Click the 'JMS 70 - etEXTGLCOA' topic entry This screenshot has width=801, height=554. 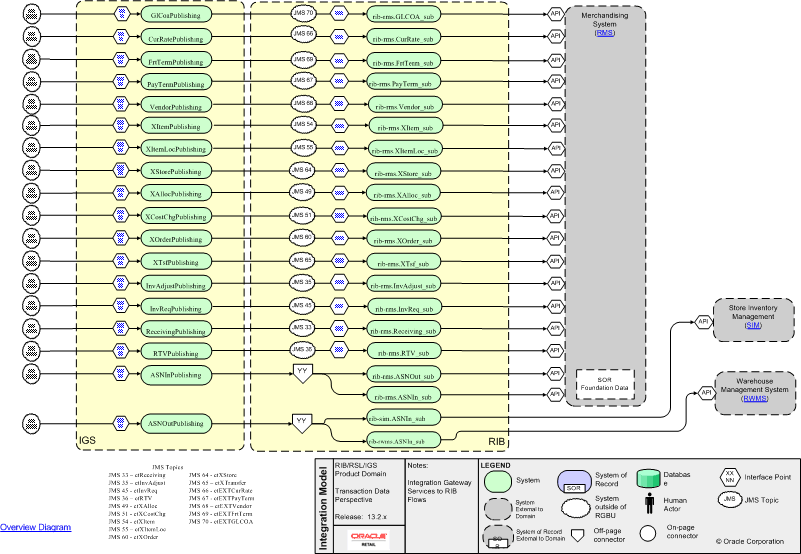point(221,521)
